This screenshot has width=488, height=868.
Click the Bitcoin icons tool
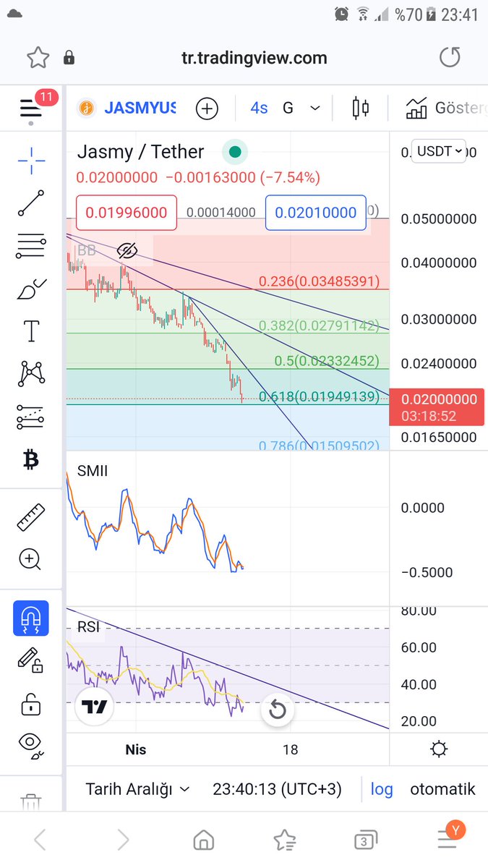click(31, 459)
